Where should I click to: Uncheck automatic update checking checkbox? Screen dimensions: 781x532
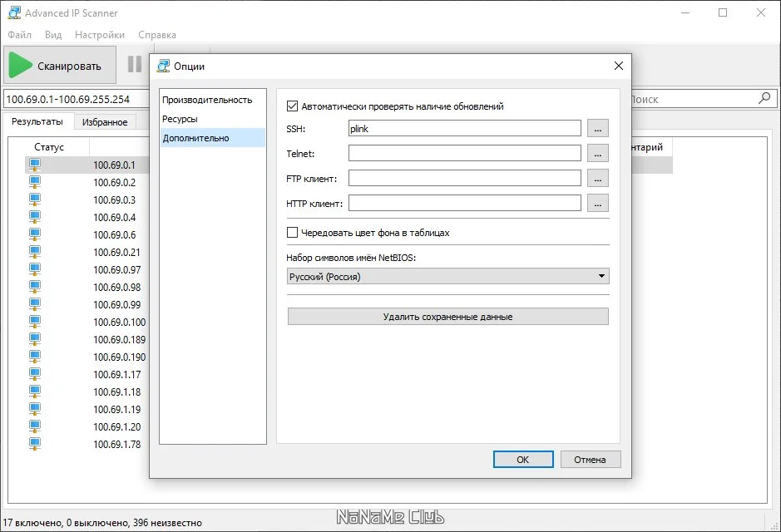(293, 106)
